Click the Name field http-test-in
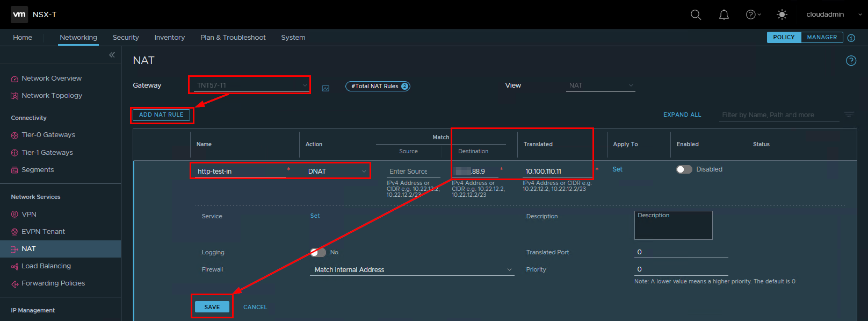The width and height of the screenshot is (868, 321). click(x=240, y=171)
